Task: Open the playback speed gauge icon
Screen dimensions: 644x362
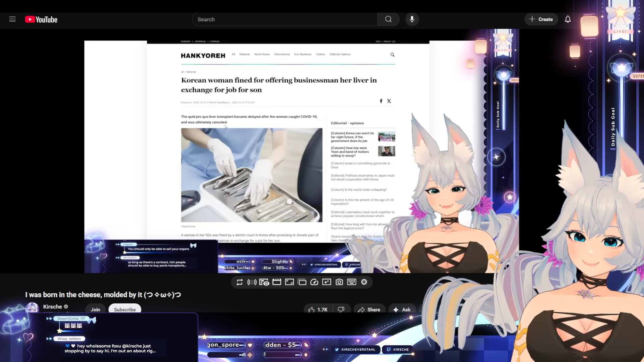Action: click(x=314, y=282)
